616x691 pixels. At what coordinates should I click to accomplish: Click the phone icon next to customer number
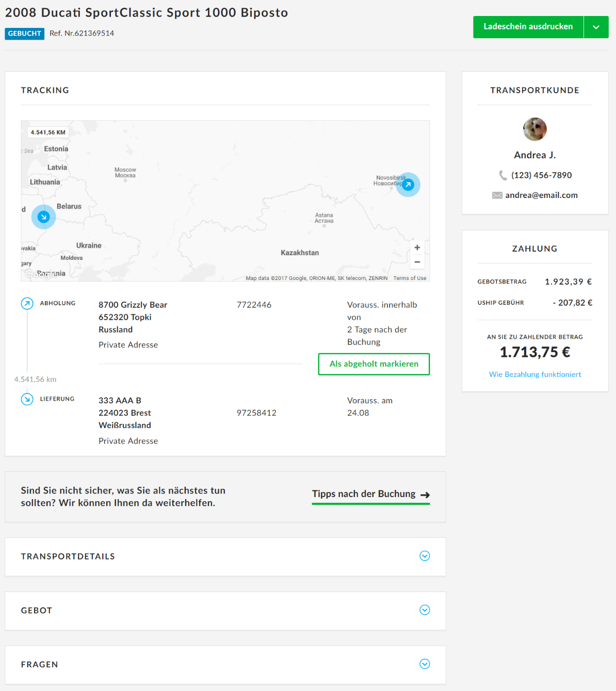(502, 175)
